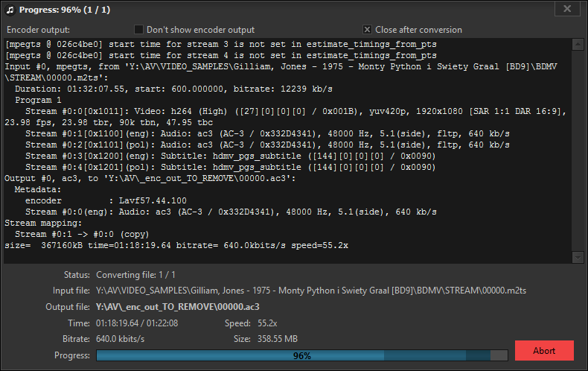This screenshot has height=371, width=588.
Task: Click the music note icon in title bar
Action: (10, 10)
